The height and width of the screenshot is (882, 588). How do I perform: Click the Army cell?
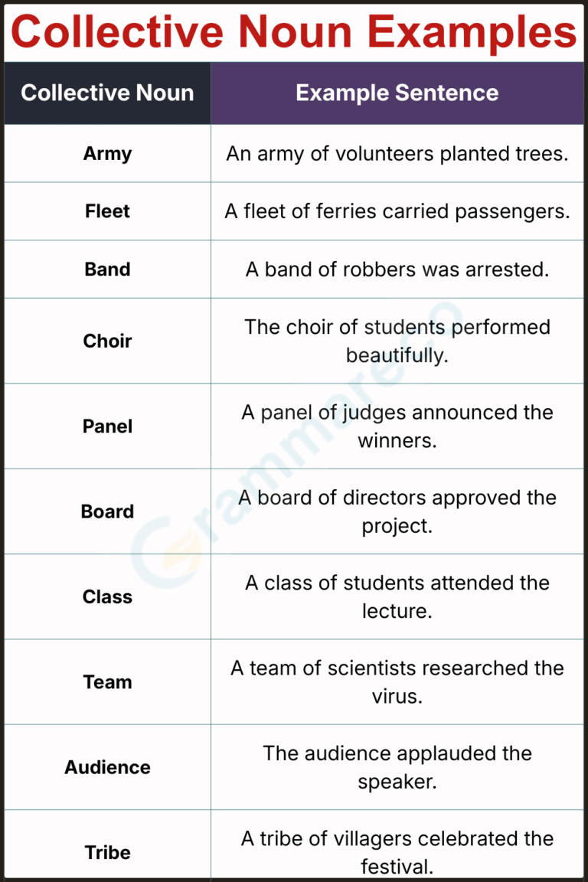[107, 154]
